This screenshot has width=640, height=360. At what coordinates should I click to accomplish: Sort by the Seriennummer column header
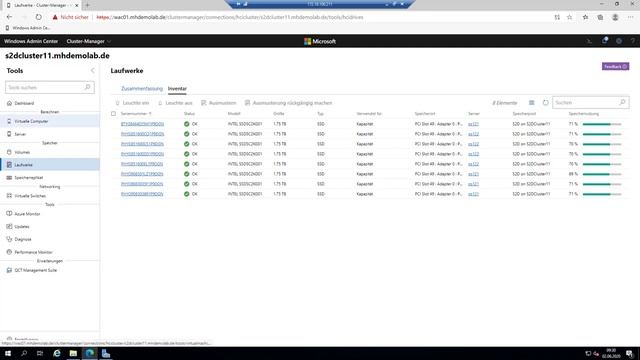(136, 113)
